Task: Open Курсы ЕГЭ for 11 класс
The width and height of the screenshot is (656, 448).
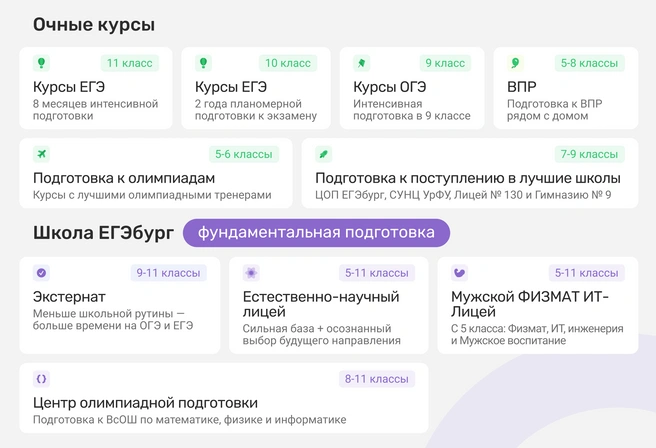Action: click(96, 88)
